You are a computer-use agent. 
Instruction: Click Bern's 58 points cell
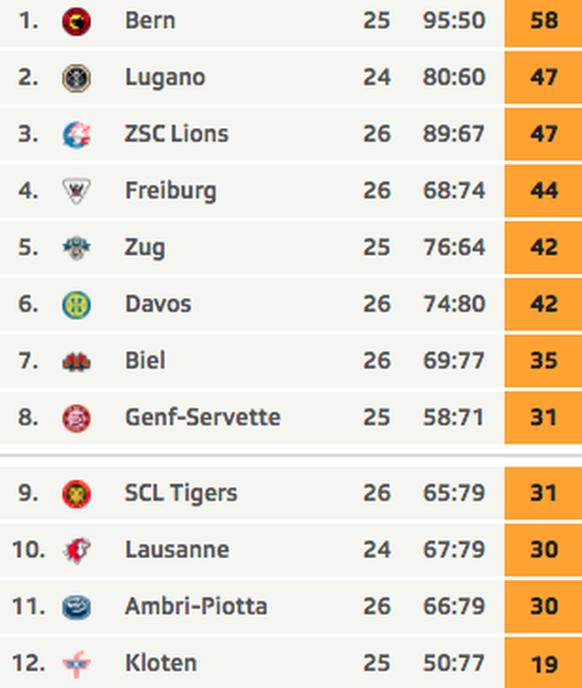[x=543, y=22]
